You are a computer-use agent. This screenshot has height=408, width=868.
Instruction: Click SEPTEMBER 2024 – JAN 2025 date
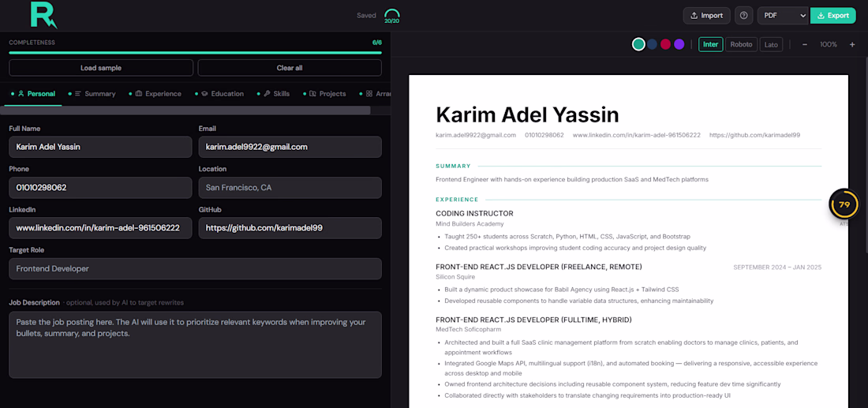tap(777, 268)
